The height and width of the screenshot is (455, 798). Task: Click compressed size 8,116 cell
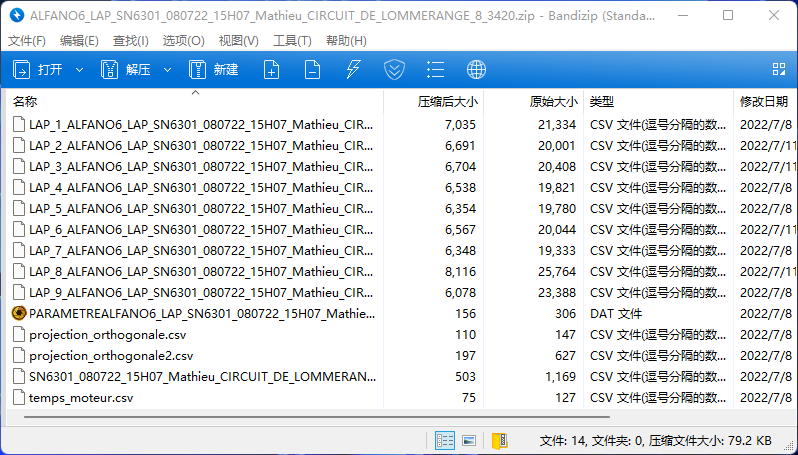click(x=460, y=272)
